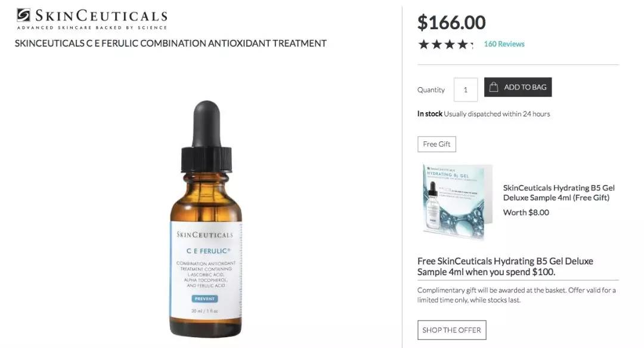644x348 pixels.
Task: Open the 160 Reviews link
Action: [x=504, y=44]
